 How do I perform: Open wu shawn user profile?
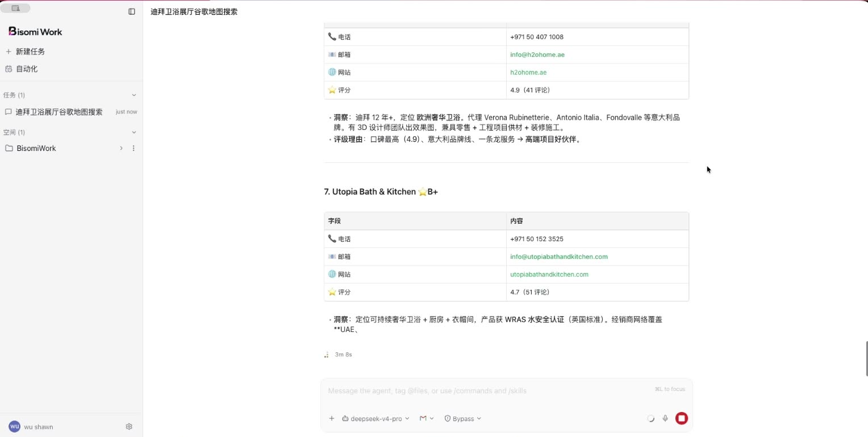(31, 427)
